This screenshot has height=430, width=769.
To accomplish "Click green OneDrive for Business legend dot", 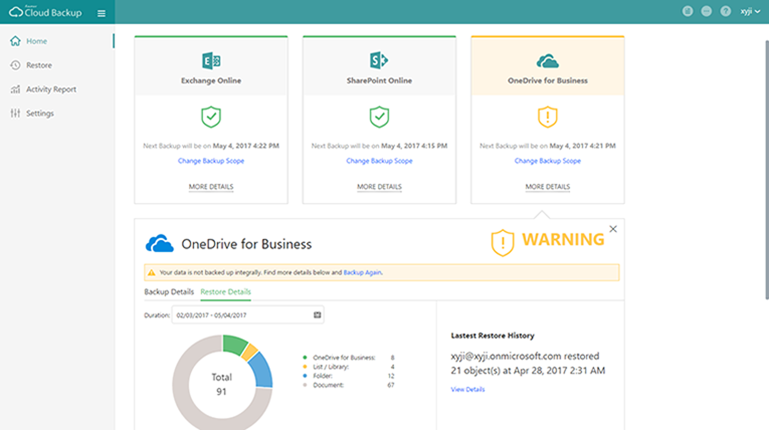I will point(305,357).
